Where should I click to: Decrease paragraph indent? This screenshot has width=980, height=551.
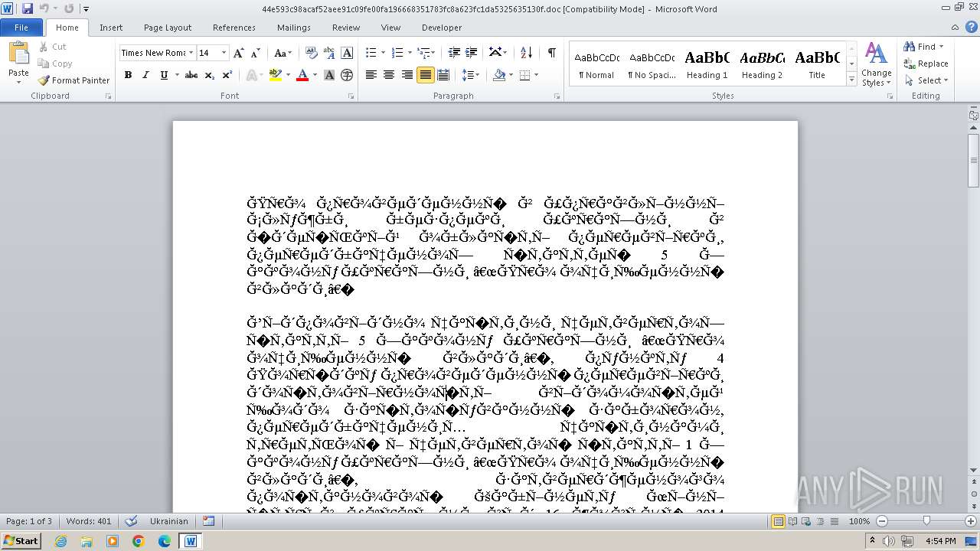454,53
